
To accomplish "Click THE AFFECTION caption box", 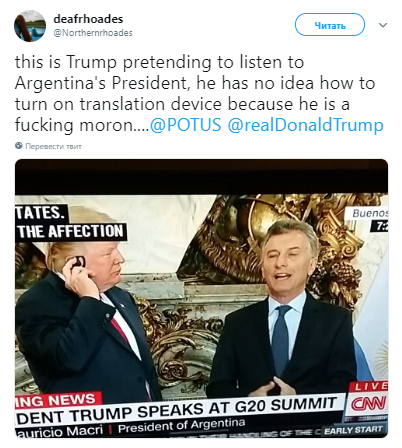I will pos(70,231).
